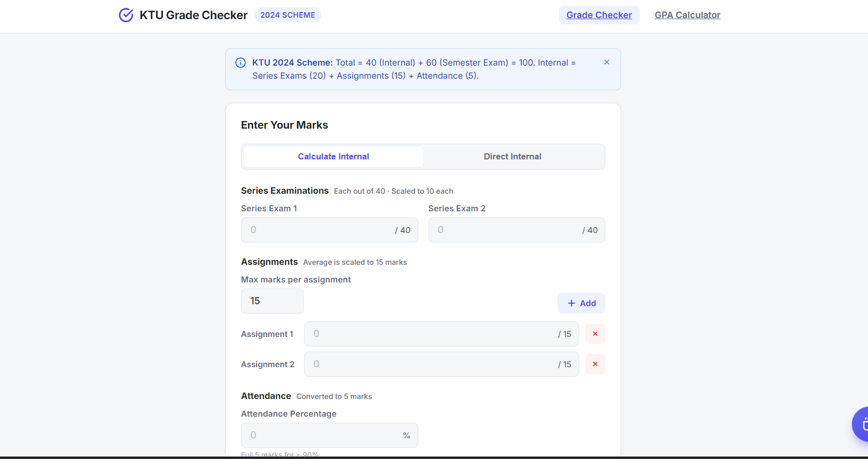This screenshot has height=459, width=868.
Task: Remove Assignment 2 with its red X
Action: (x=595, y=364)
